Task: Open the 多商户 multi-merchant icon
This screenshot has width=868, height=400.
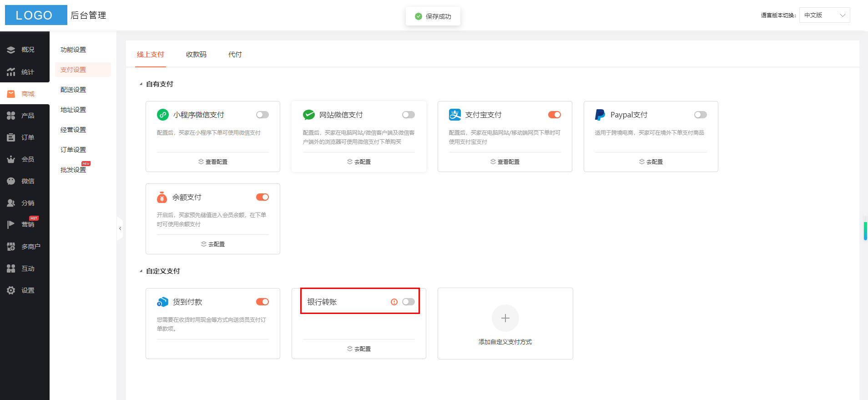Action: pyautogui.click(x=11, y=247)
